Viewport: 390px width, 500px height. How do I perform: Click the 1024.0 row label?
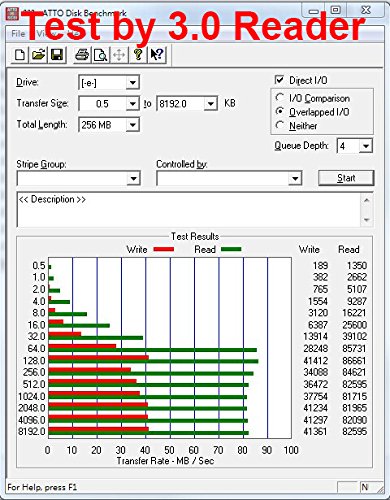coord(31,396)
